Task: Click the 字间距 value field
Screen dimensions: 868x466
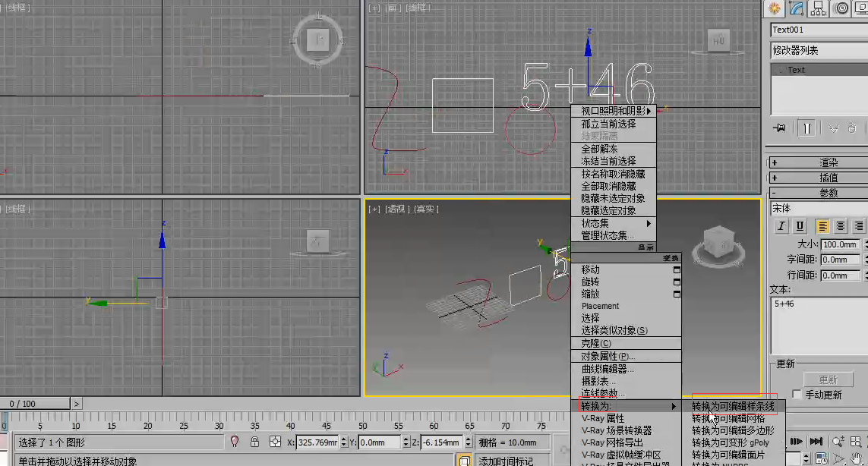Action: tap(839, 260)
